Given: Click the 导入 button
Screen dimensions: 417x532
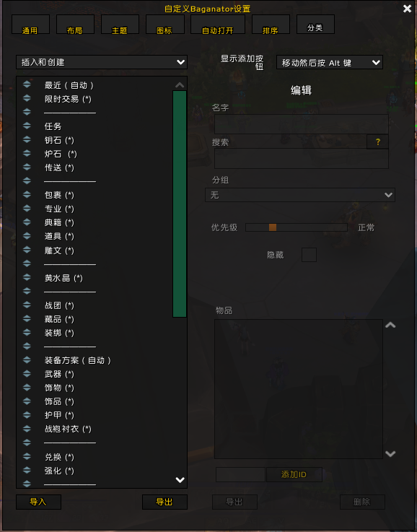Looking at the screenshot, I should coord(39,502).
